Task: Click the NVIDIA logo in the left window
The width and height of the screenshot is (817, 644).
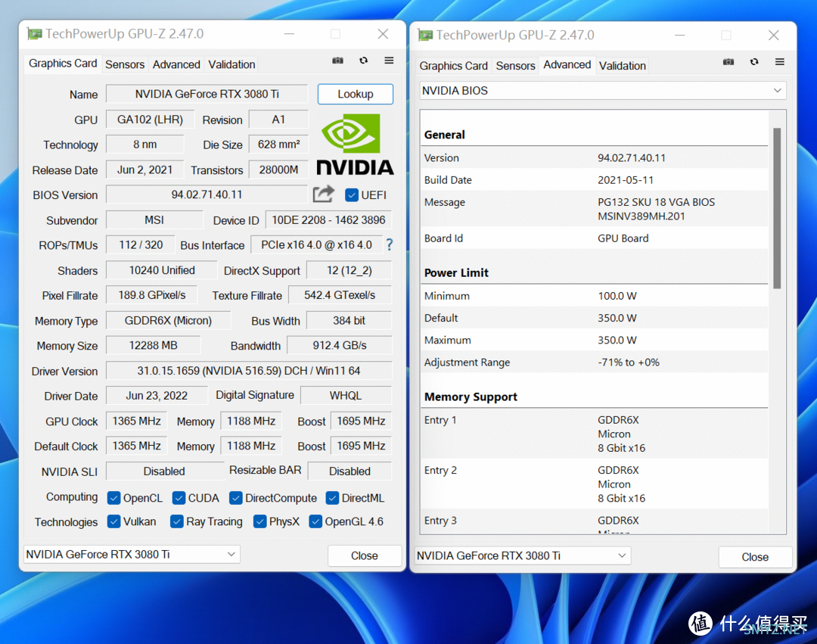Action: pyautogui.click(x=355, y=145)
